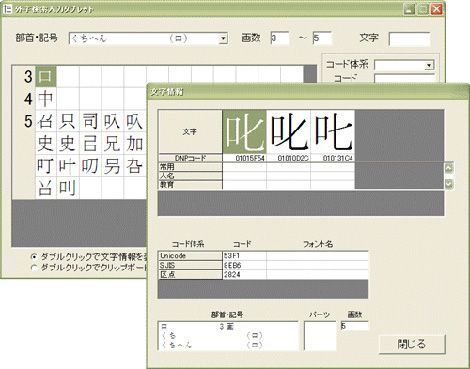Click the 区点 row header
This screenshot has height=369, width=470.
[190, 275]
